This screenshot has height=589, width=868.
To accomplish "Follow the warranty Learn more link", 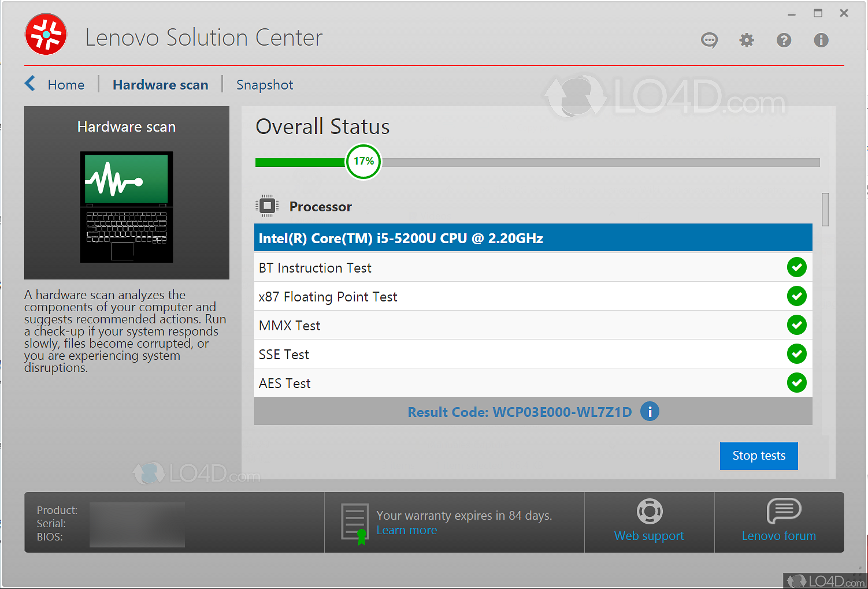I will tap(406, 530).
